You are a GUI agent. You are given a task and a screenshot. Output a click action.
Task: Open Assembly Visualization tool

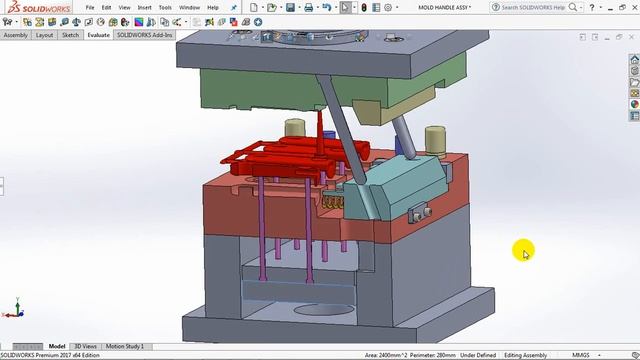click(x=113, y=22)
